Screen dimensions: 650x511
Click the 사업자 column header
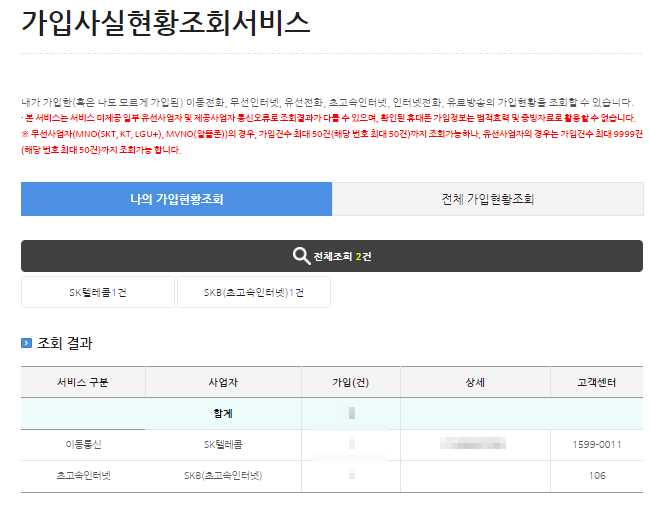223,382
